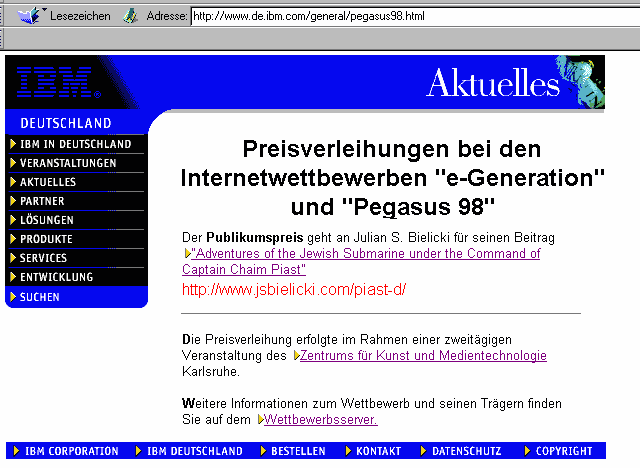Open Produkte in the sidebar
Image resolution: width=640 pixels, height=468 pixels.
click(46, 239)
